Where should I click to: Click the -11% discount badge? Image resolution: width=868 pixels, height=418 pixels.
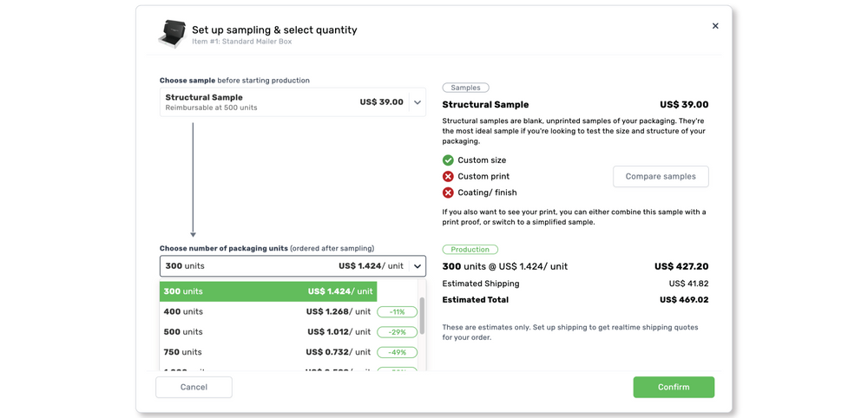[397, 312]
